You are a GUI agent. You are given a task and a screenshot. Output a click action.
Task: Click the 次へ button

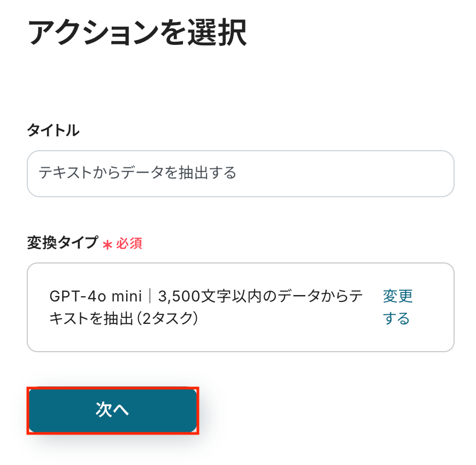(113, 410)
